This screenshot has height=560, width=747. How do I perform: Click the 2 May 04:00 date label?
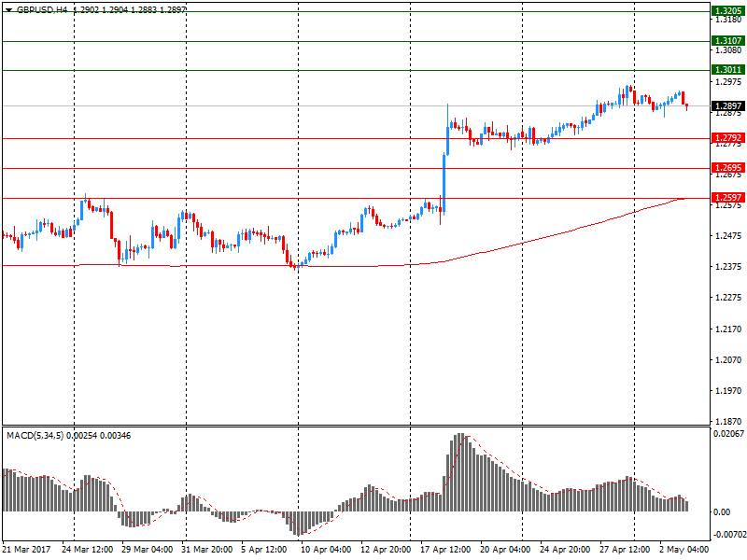pyautogui.click(x=684, y=550)
